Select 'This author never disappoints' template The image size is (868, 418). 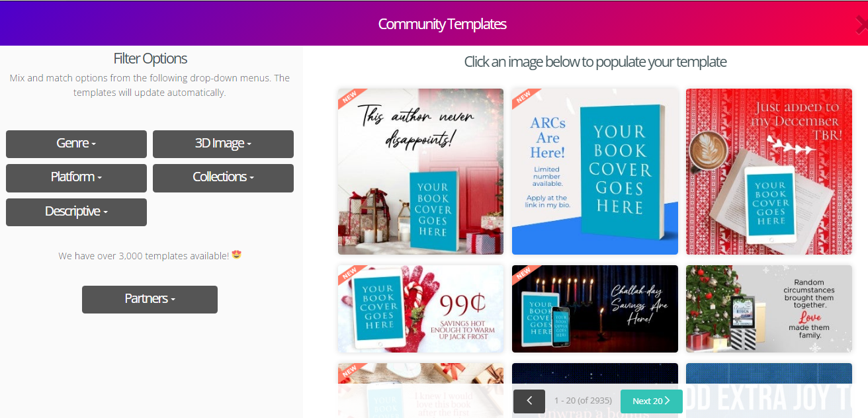pos(421,171)
